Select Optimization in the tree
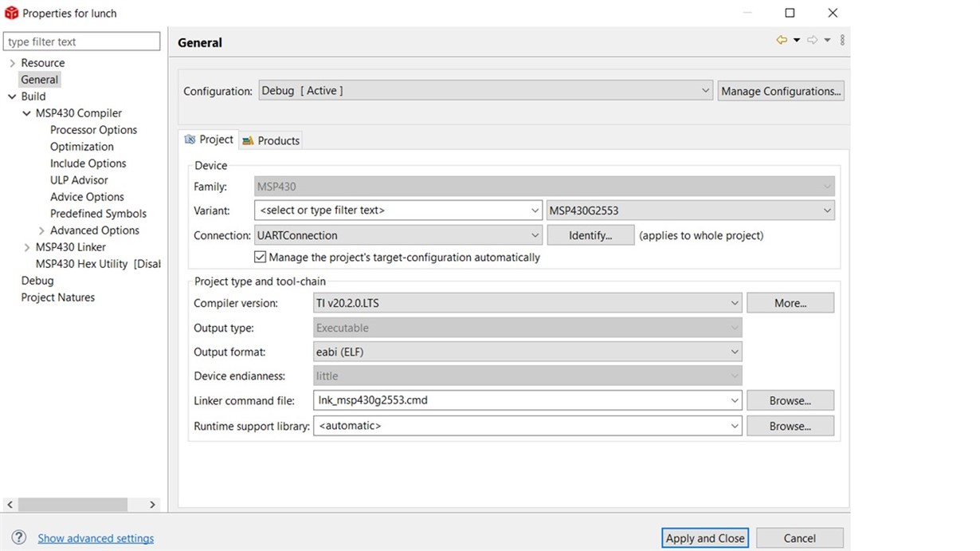980x551 pixels. coord(82,147)
